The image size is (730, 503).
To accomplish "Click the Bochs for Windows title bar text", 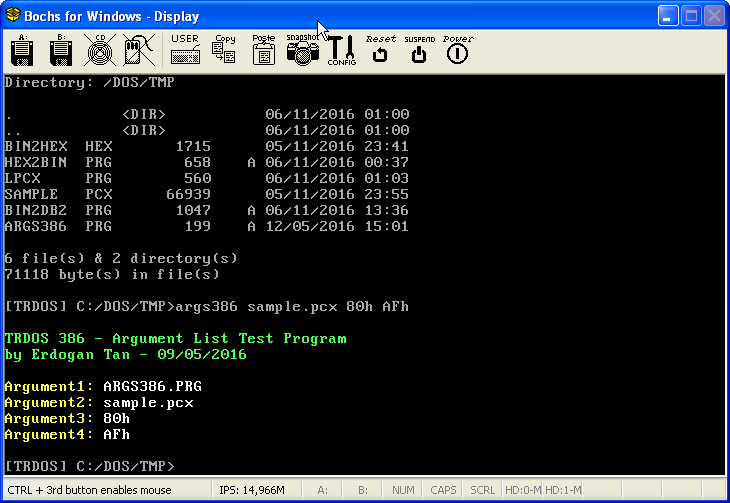I will (x=112, y=16).
